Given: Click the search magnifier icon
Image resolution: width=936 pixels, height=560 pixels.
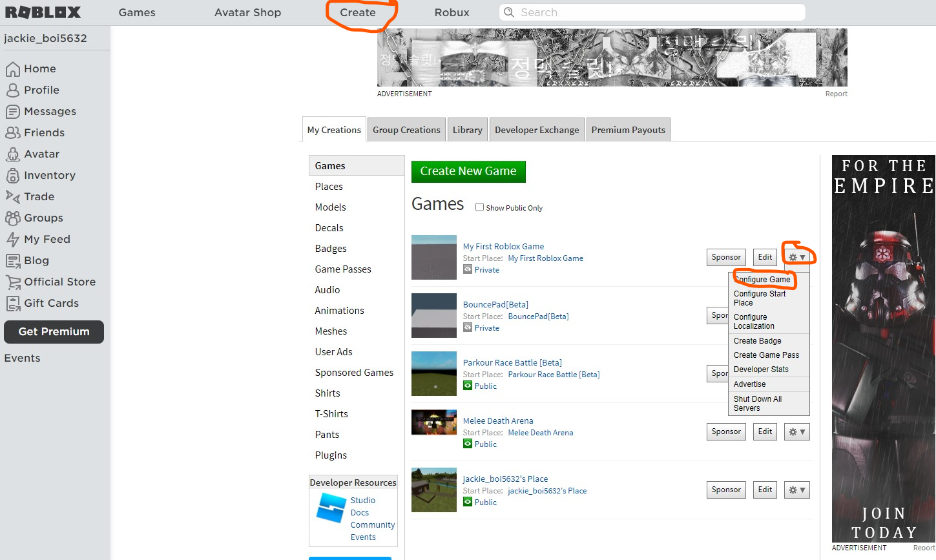Looking at the screenshot, I should click(508, 12).
